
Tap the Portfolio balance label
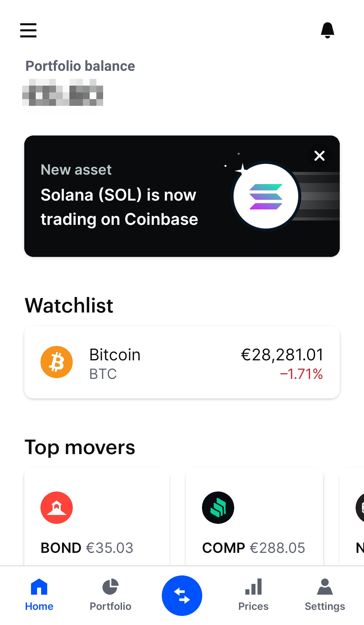80,66
